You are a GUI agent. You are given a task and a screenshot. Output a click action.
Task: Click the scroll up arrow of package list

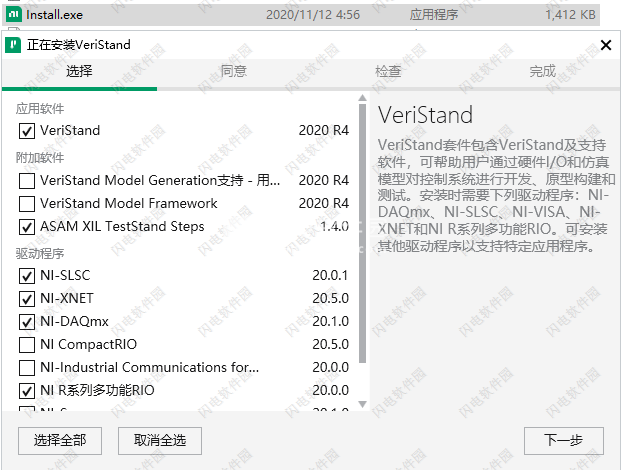[363, 98]
